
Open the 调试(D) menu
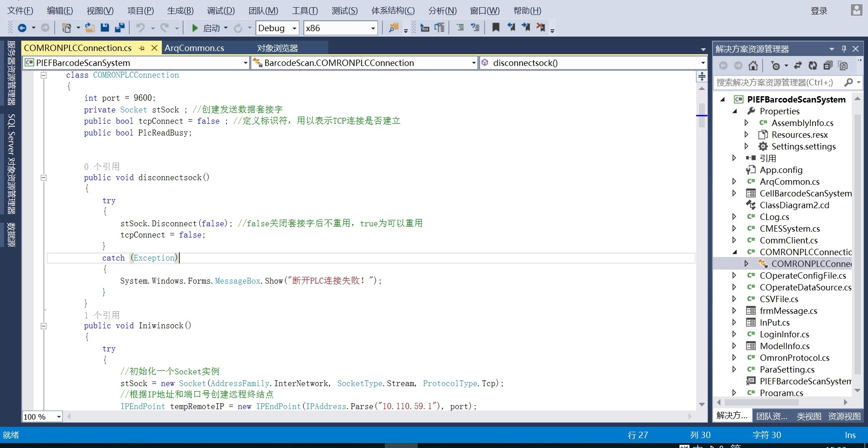pos(221,10)
